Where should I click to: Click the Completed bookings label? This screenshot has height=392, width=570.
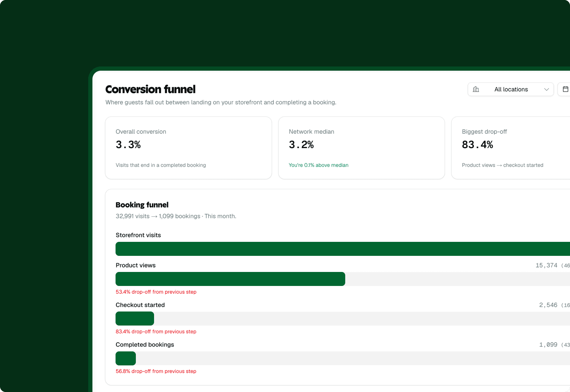click(x=145, y=345)
